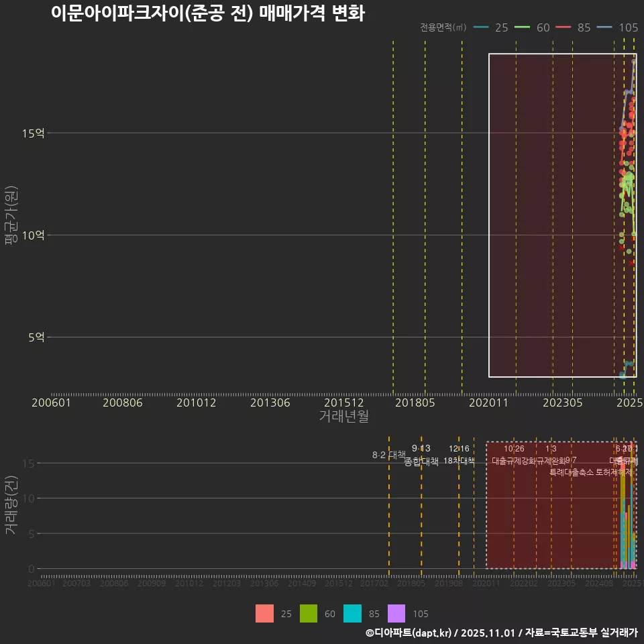Toggle the 25㎡ series via legend label

coord(502,28)
